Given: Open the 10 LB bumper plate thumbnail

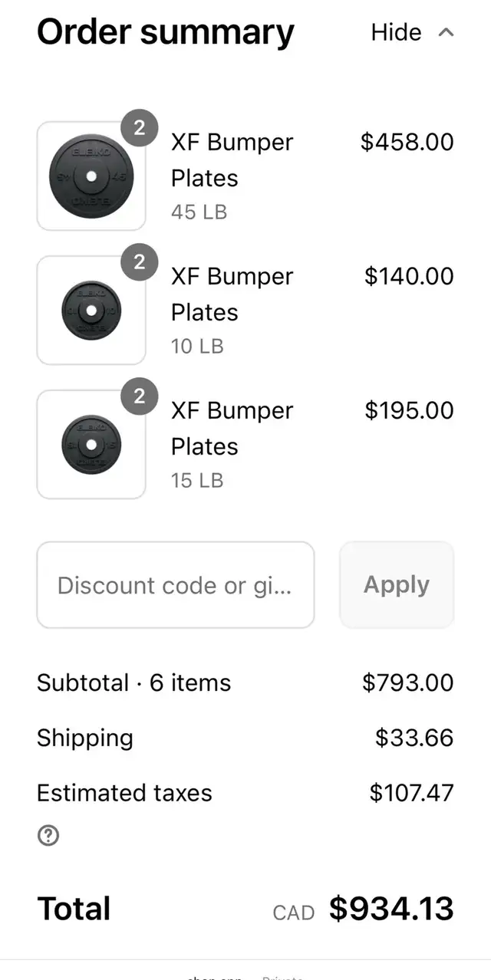Looking at the screenshot, I should (91, 310).
